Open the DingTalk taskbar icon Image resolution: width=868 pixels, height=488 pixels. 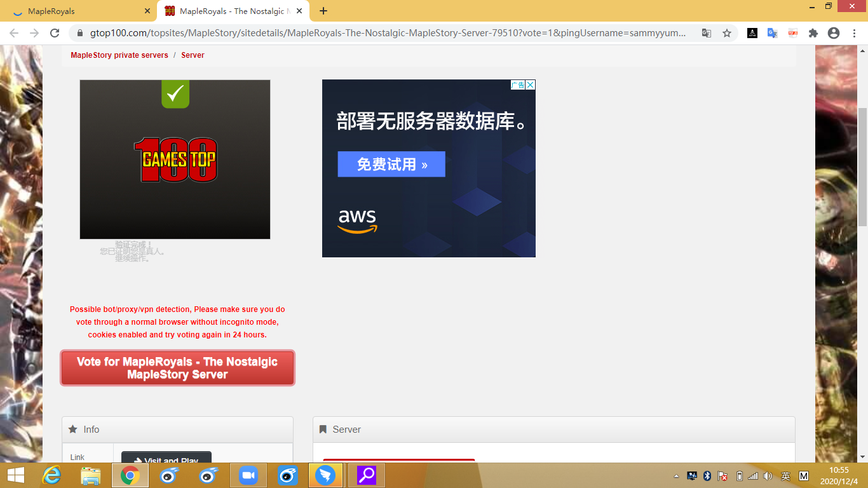(x=325, y=475)
